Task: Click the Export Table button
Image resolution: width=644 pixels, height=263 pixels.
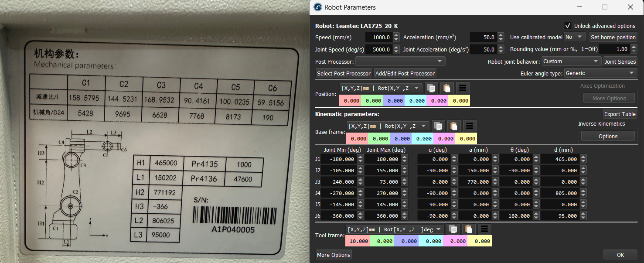Action: pyautogui.click(x=620, y=114)
